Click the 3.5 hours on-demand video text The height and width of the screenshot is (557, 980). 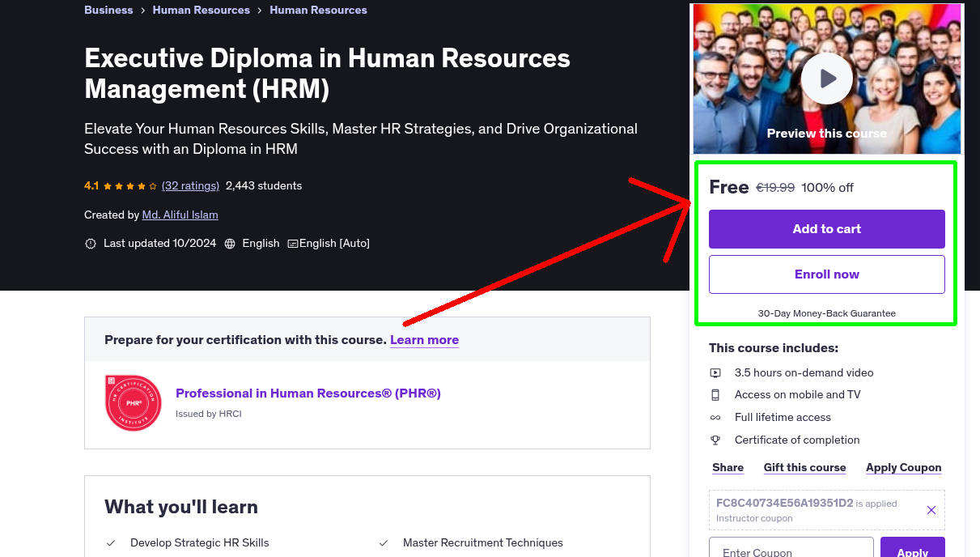coord(804,373)
